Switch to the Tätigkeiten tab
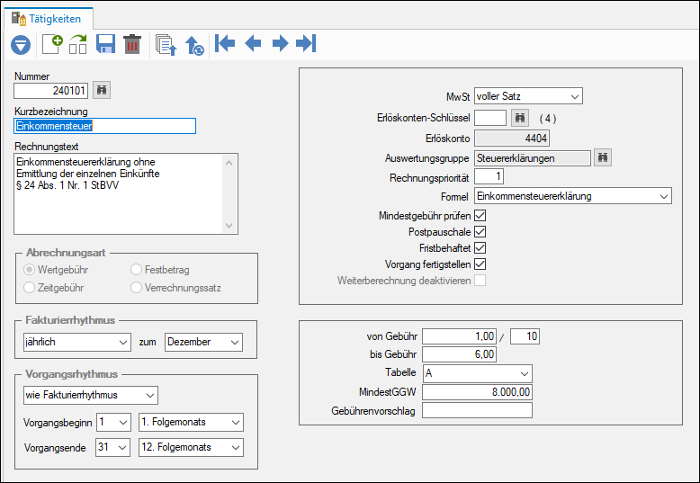700x483 pixels. coord(48,19)
